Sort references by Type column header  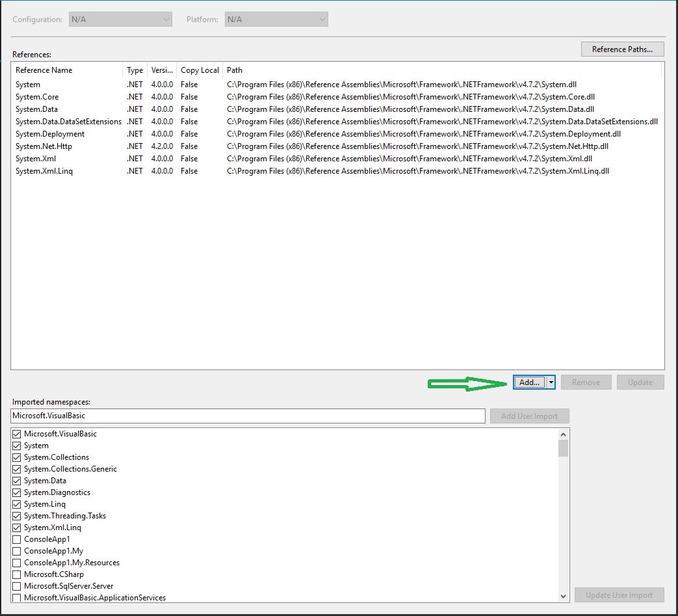pyautogui.click(x=135, y=70)
